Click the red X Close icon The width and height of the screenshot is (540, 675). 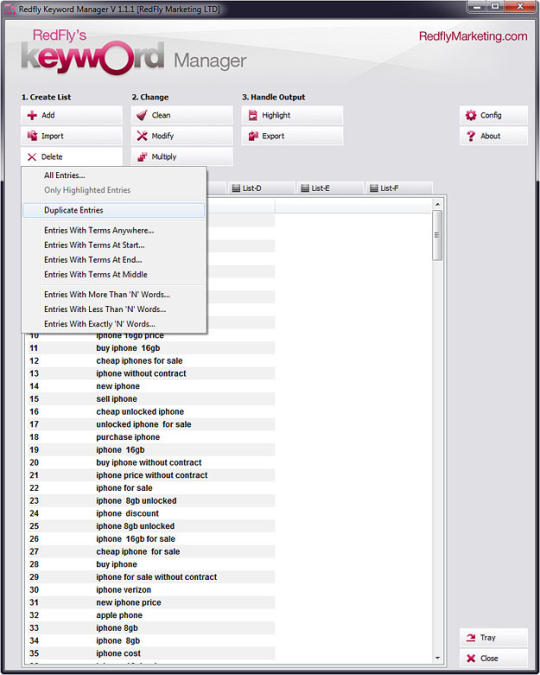471,658
